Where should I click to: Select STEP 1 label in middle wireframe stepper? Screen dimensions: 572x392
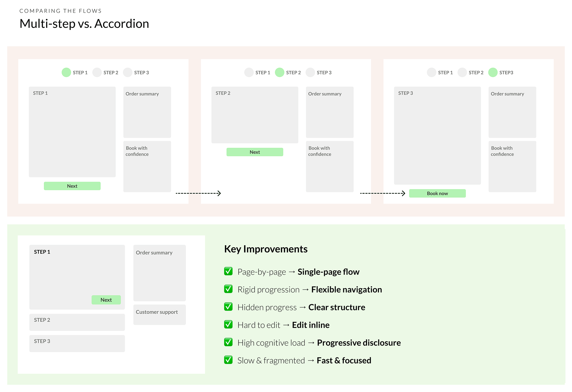pos(263,72)
